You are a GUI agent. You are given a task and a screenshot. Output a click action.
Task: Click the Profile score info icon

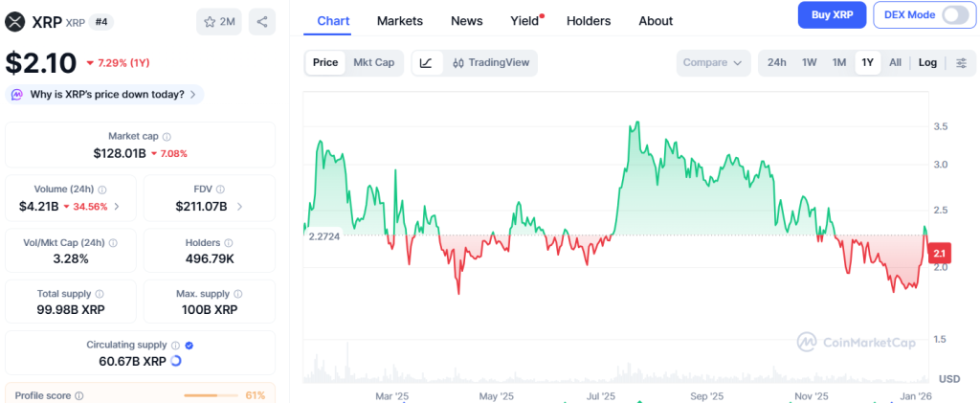79,395
